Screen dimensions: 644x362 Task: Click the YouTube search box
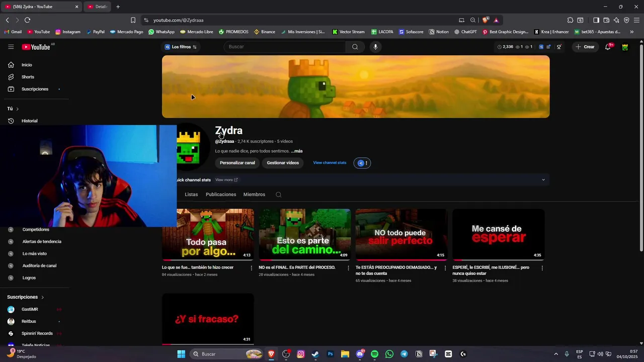[285, 47]
